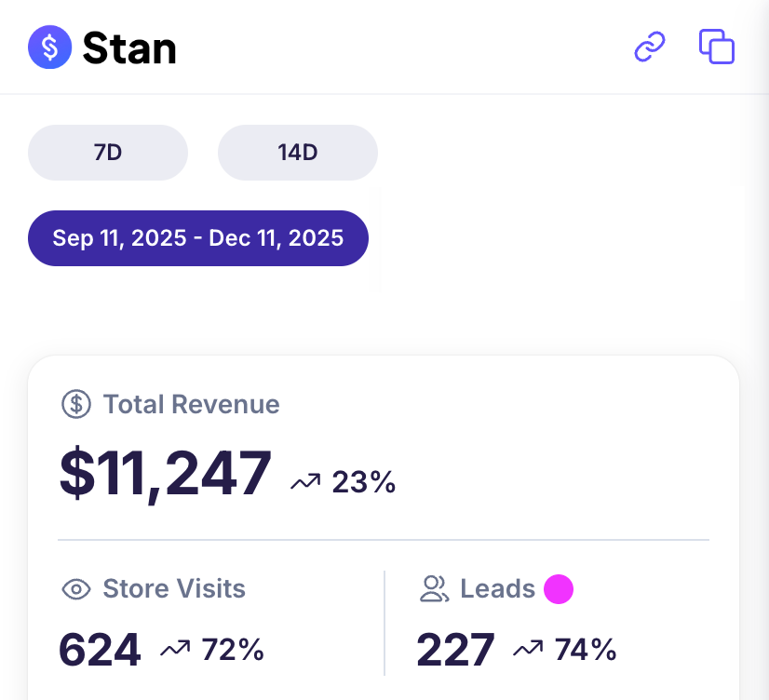Toggle the 7D time range filter
The width and height of the screenshot is (769, 700).
point(107,152)
